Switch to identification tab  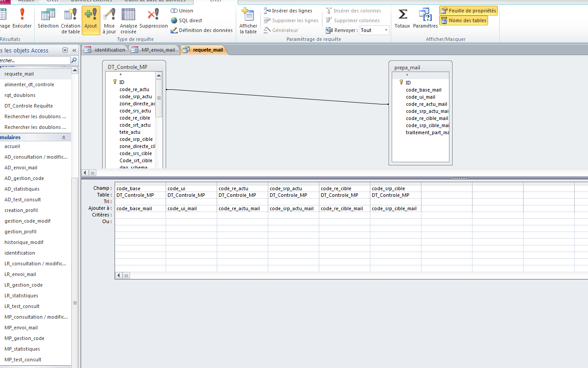point(105,50)
